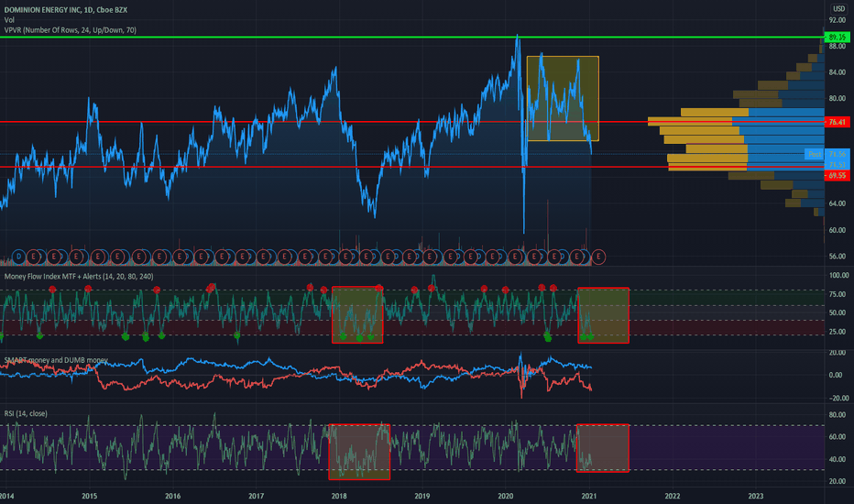
Task: Click the 2015 label on the time axis
Action: click(89, 496)
